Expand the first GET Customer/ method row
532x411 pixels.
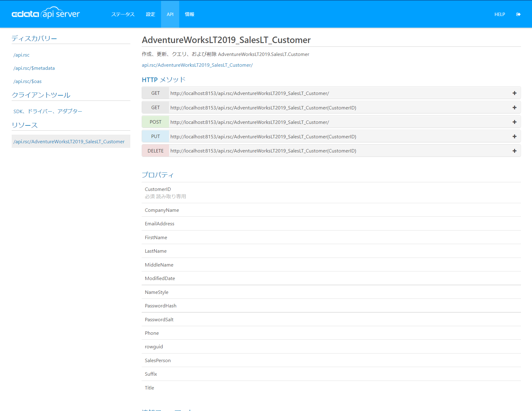[331, 93]
